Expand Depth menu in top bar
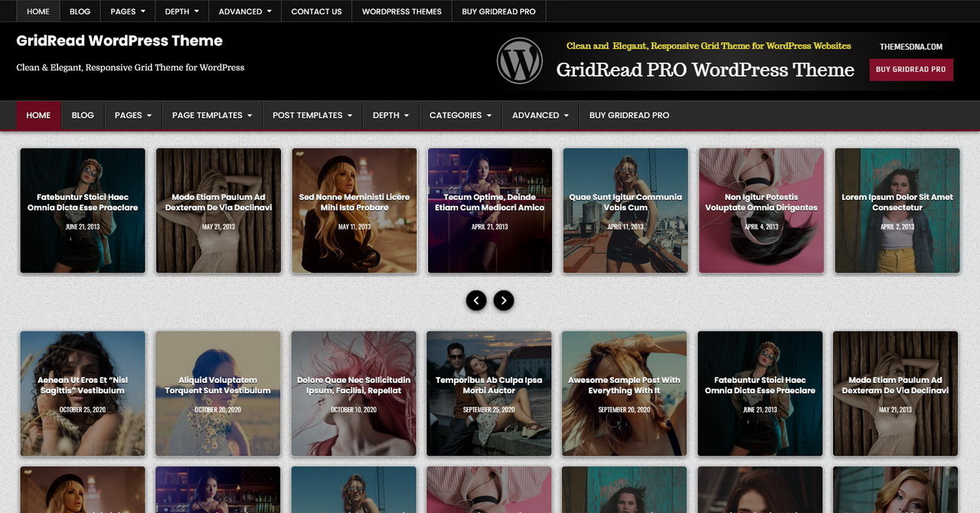This screenshot has width=980, height=513. (181, 11)
